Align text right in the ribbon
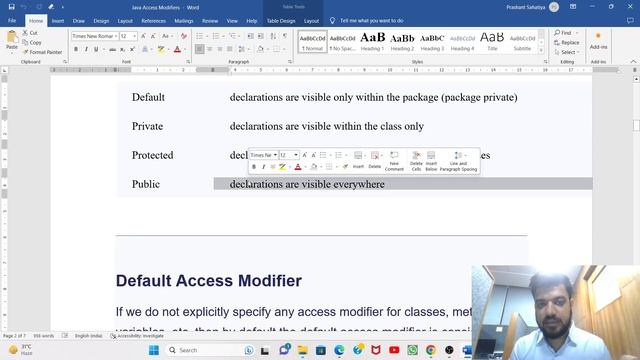The width and height of the screenshot is (640, 360). [x=220, y=49]
